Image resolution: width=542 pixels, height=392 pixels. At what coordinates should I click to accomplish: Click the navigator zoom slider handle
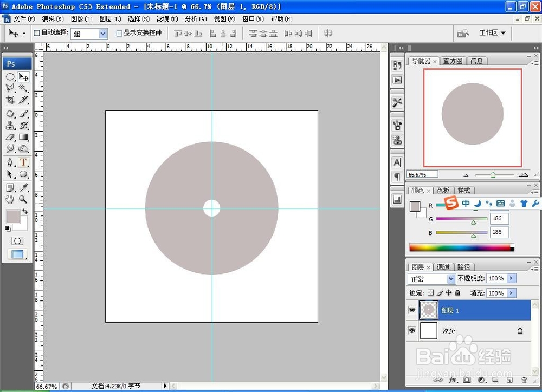[x=493, y=175]
